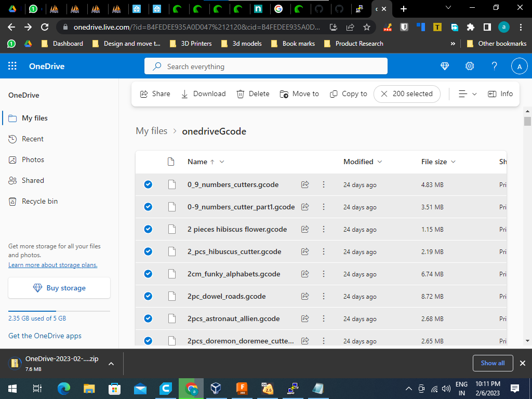This screenshot has height=399, width=532.
Task: Open Chrome three-dot menu
Action: tap(521, 27)
